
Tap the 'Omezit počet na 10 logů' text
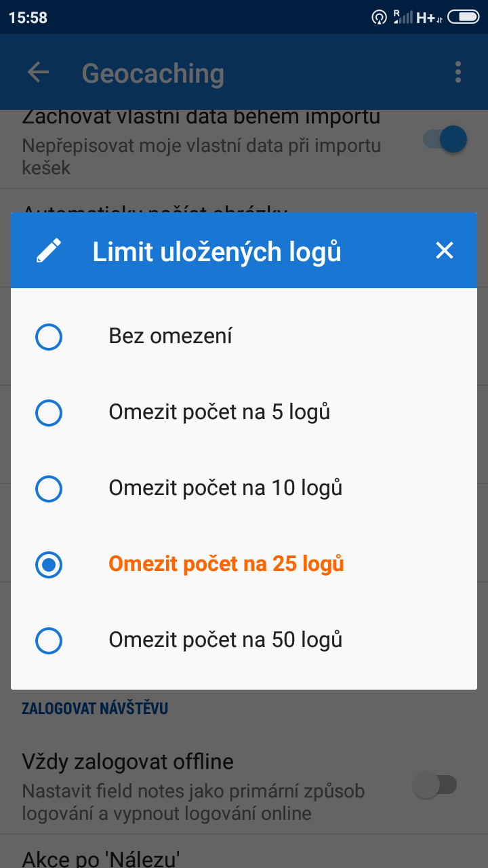click(x=225, y=488)
